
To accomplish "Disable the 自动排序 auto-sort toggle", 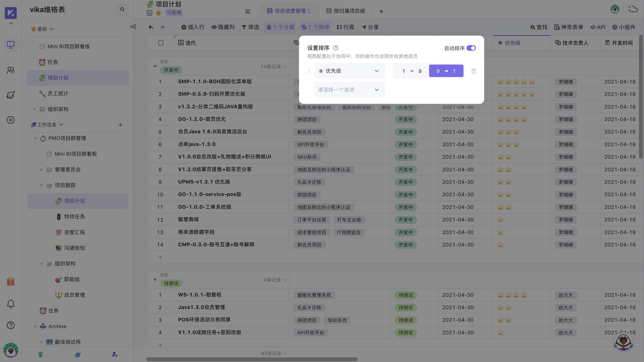I will (x=472, y=48).
